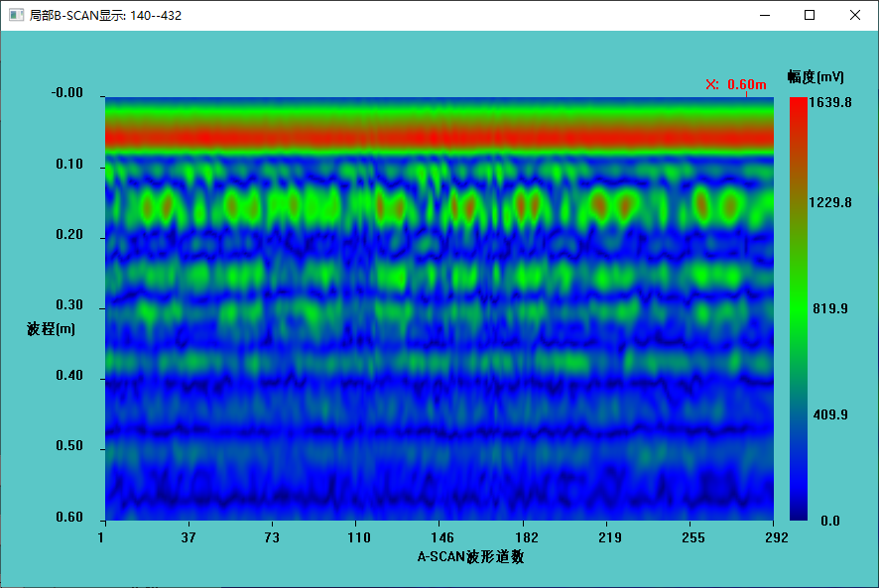Click the red X: 0.60m marker
This screenshot has height=588, width=879.
click(x=736, y=84)
